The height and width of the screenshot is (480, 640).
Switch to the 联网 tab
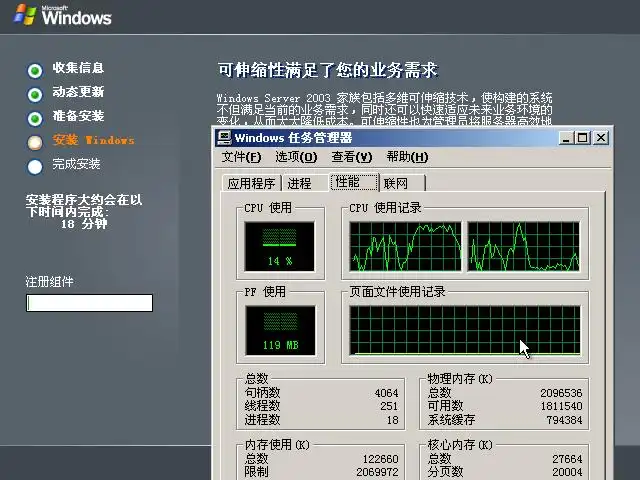coord(402,183)
